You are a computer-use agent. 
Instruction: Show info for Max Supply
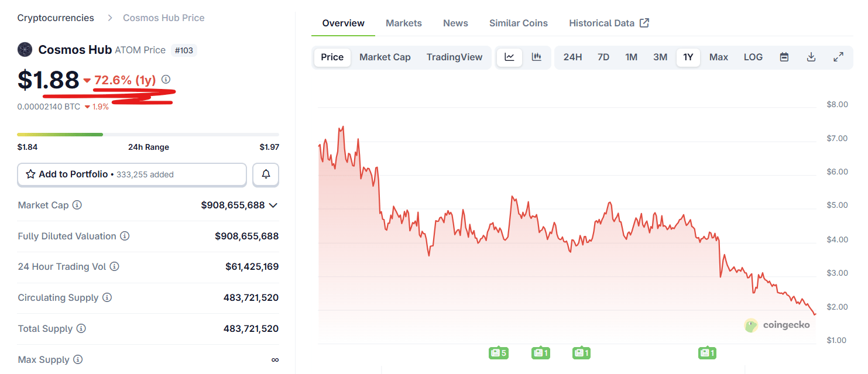(78, 360)
